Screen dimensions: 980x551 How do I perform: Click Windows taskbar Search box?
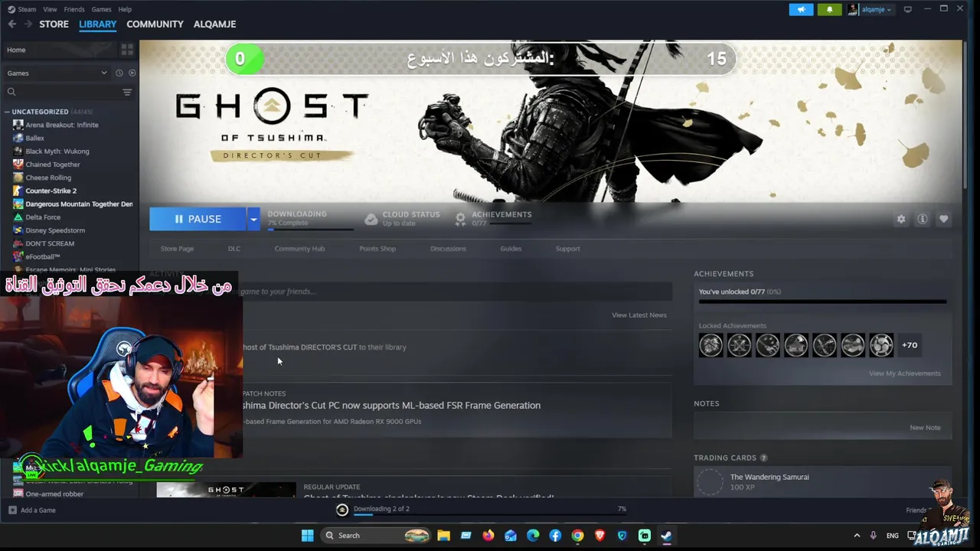pos(377,535)
